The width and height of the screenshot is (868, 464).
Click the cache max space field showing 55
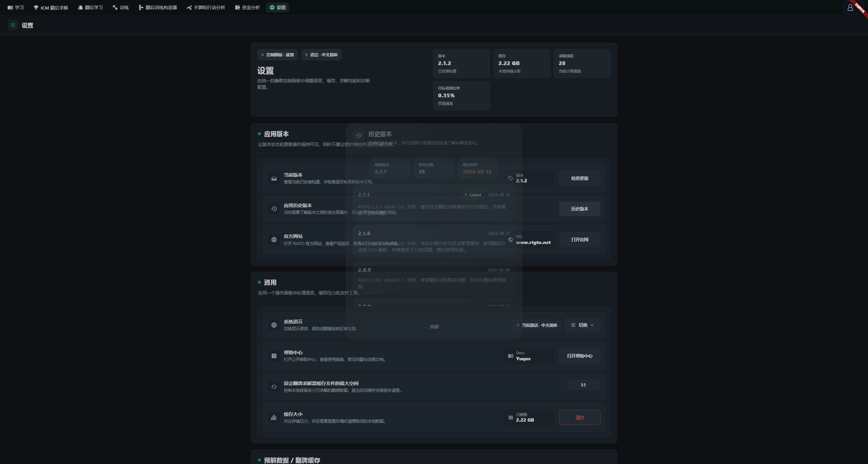pos(583,385)
